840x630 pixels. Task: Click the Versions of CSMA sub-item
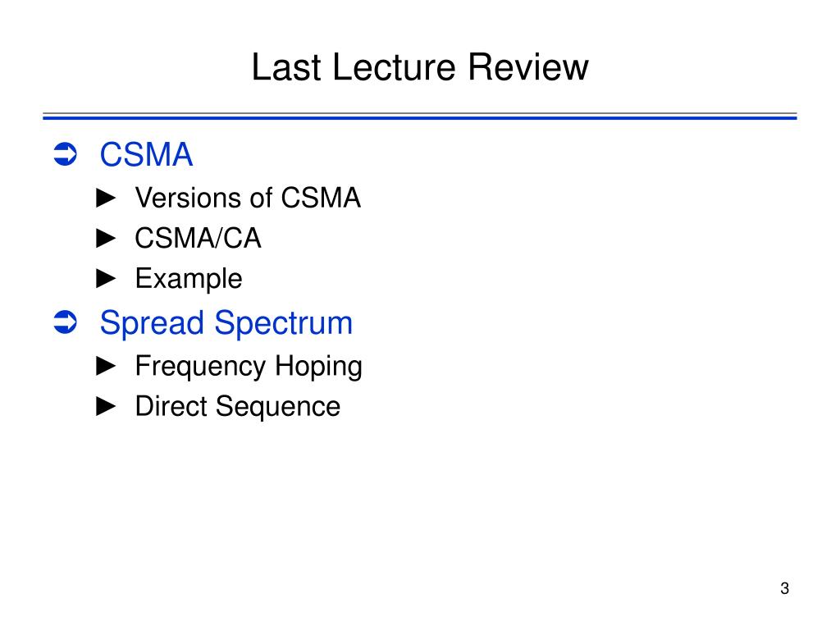pos(248,198)
